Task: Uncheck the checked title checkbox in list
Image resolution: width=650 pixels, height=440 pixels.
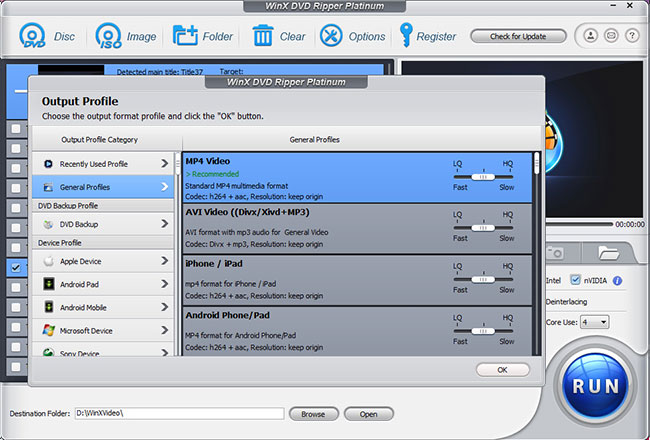Action: [x=16, y=267]
